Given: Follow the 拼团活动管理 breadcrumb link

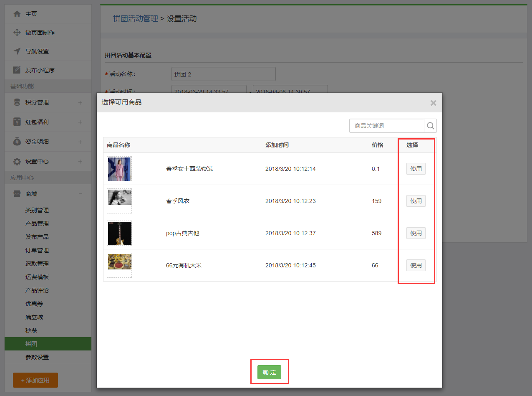Looking at the screenshot, I should [x=135, y=19].
